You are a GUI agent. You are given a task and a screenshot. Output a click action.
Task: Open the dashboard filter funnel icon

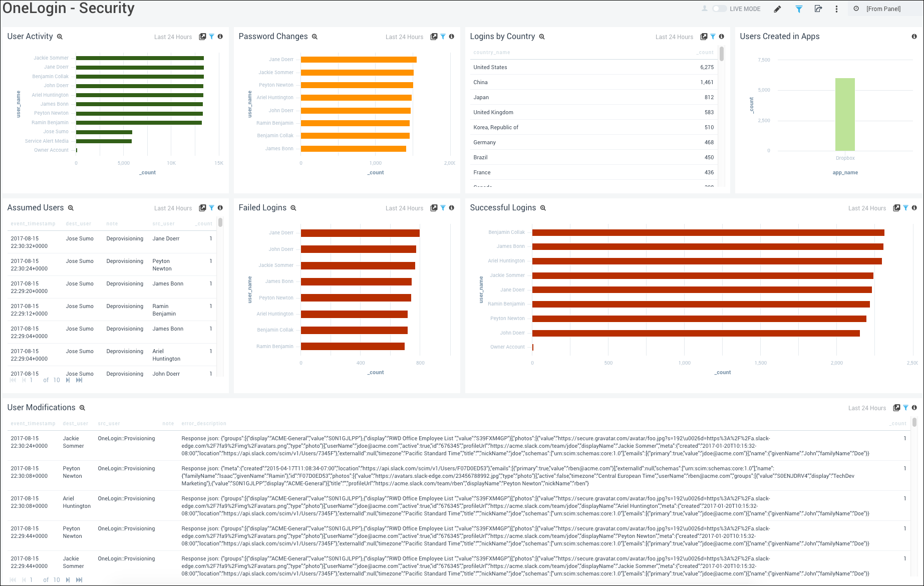point(799,9)
